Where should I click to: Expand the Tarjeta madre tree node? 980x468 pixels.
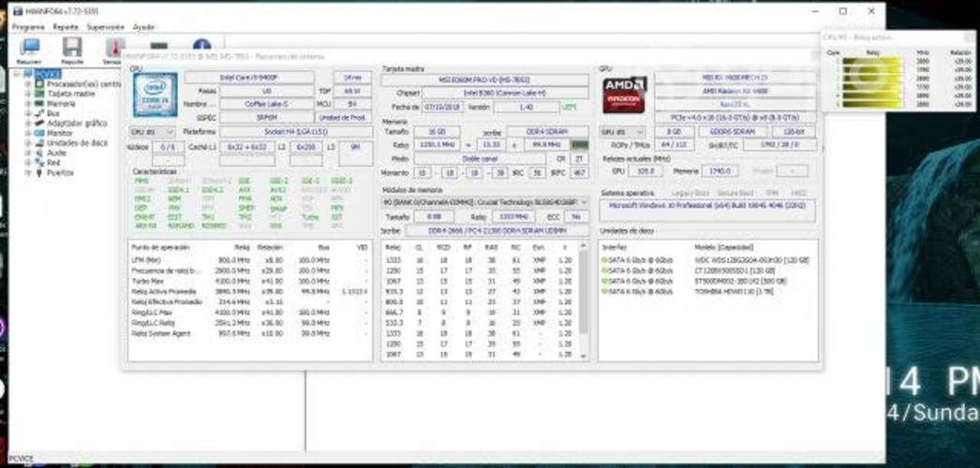point(27,94)
